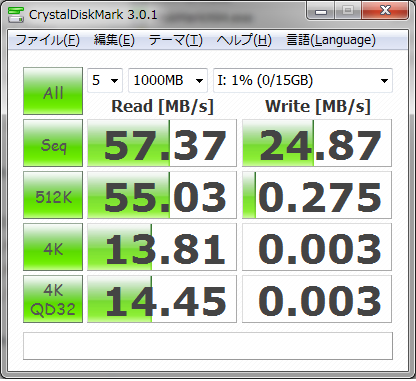Open the drive dropdown showing I: 1%
416x381 pixels.
coord(303,80)
